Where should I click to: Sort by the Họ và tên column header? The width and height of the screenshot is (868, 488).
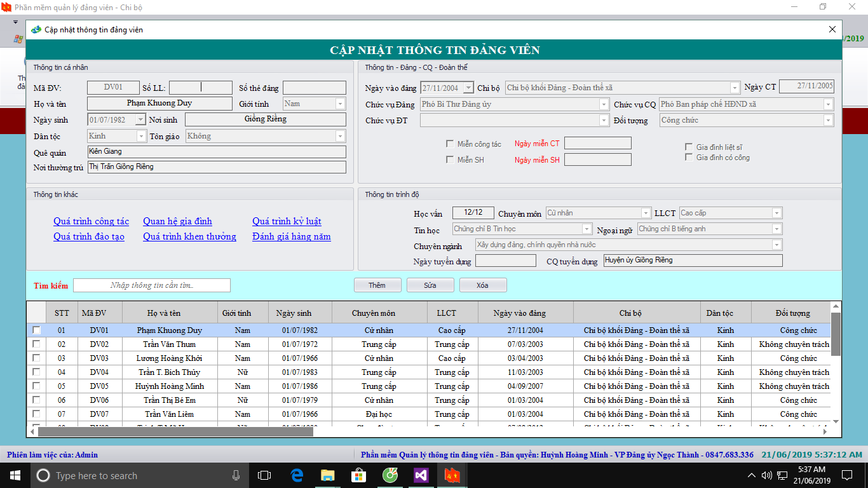pos(163,313)
